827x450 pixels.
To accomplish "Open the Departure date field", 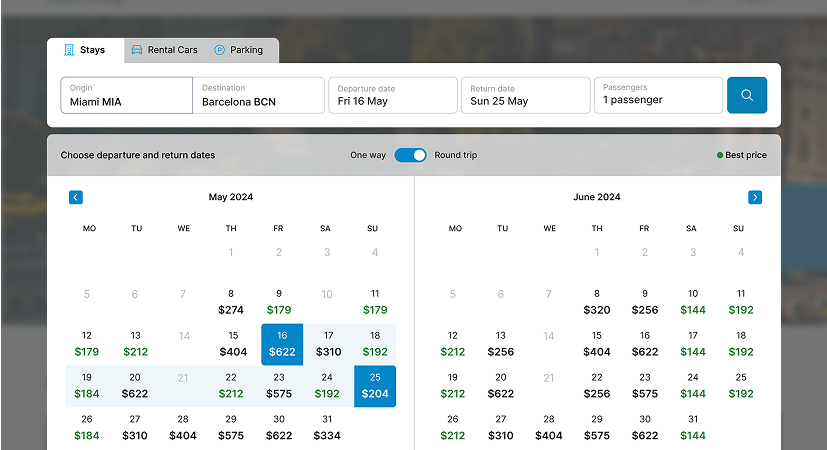I will [x=392, y=95].
